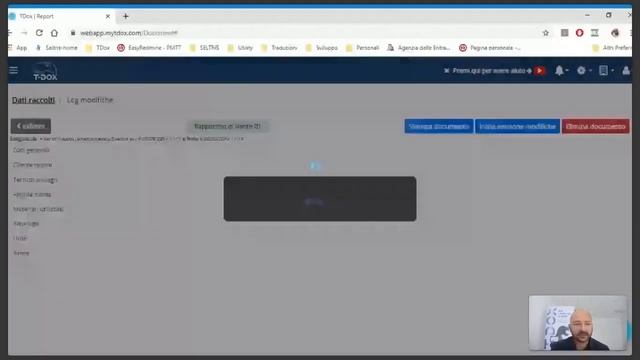Open a new browser tab
Image resolution: width=640 pixels, height=360 pixels.
(126, 16)
